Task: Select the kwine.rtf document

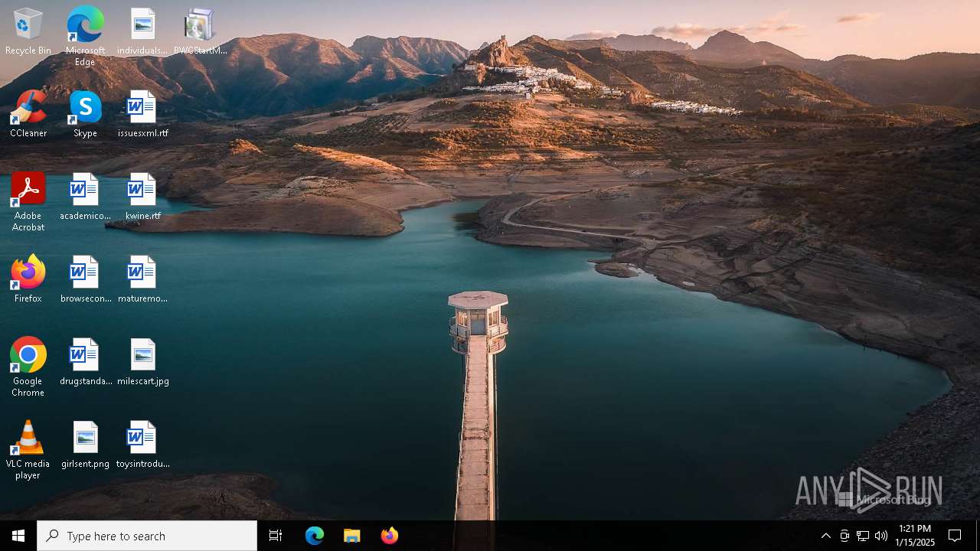Action: click(x=142, y=197)
